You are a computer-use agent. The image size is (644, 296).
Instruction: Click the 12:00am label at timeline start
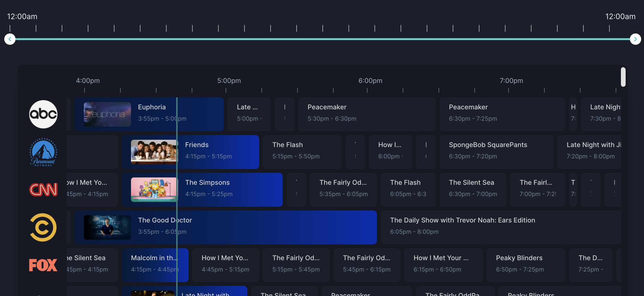[x=22, y=16]
